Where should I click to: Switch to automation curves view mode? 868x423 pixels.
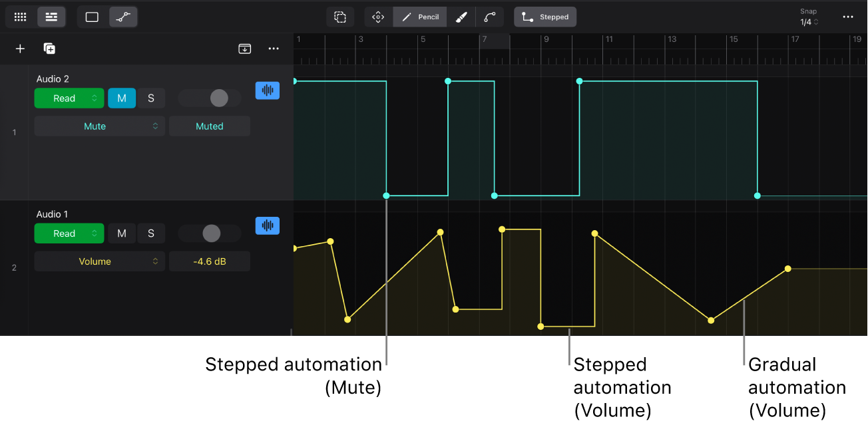pyautogui.click(x=123, y=17)
